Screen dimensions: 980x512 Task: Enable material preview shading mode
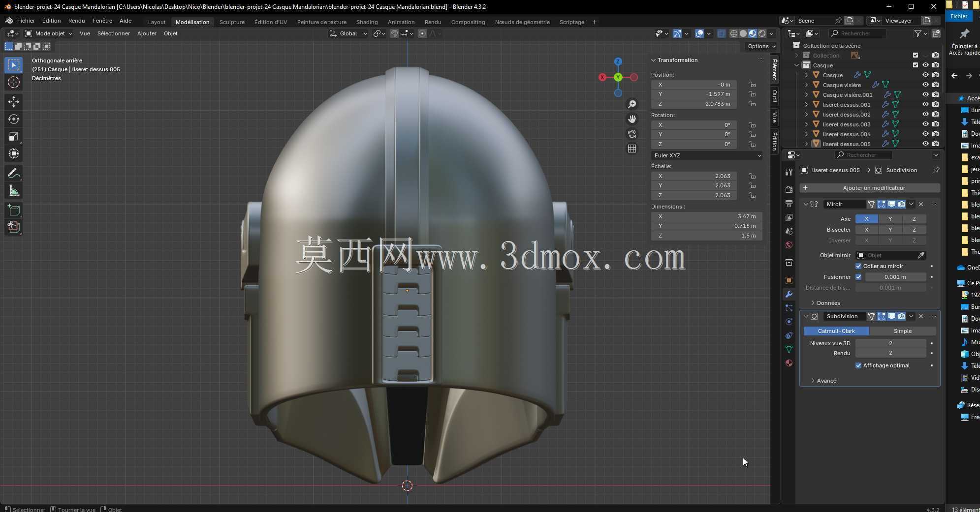coord(753,33)
